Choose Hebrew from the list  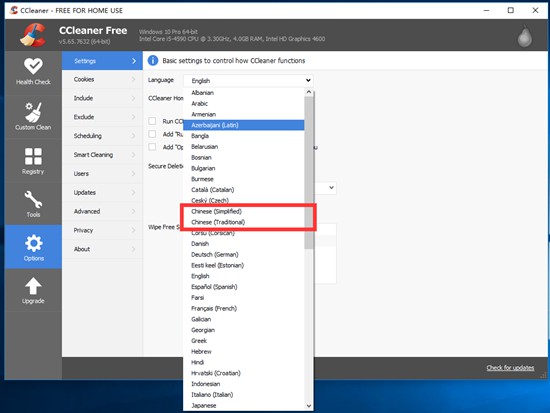(x=243, y=352)
